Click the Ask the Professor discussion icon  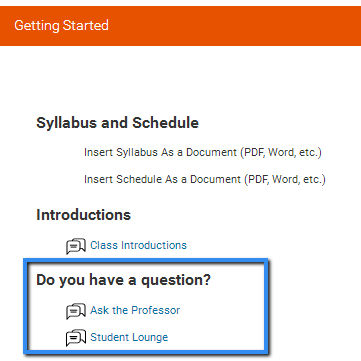point(76,311)
